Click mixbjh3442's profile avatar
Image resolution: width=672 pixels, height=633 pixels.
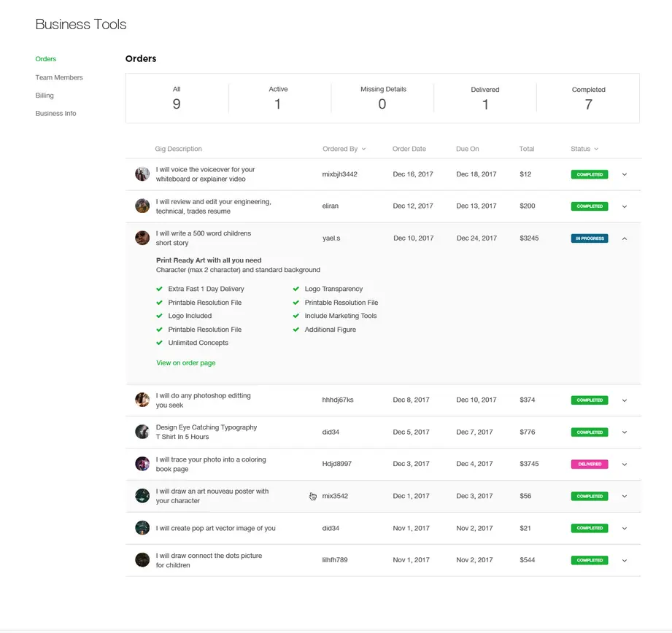[x=142, y=174]
